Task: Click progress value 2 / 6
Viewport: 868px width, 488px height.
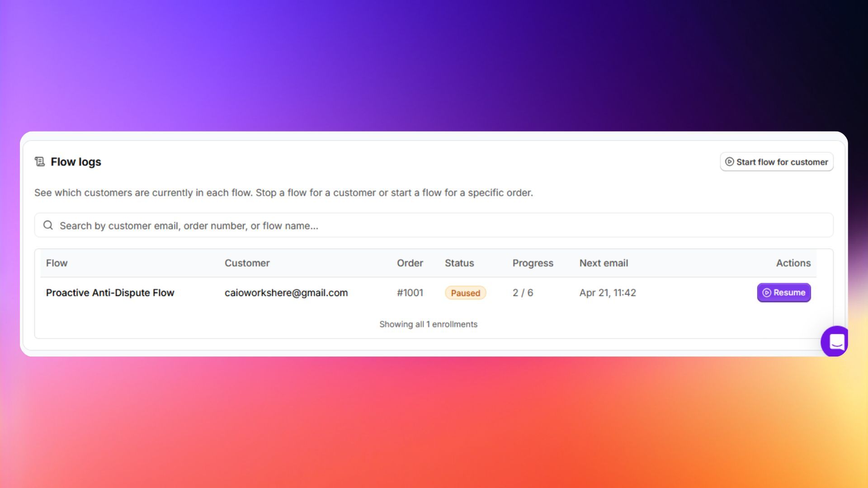Action: [523, 293]
